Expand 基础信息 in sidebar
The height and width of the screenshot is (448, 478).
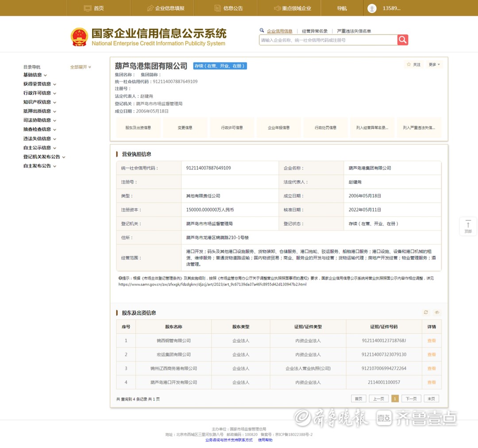pos(35,75)
